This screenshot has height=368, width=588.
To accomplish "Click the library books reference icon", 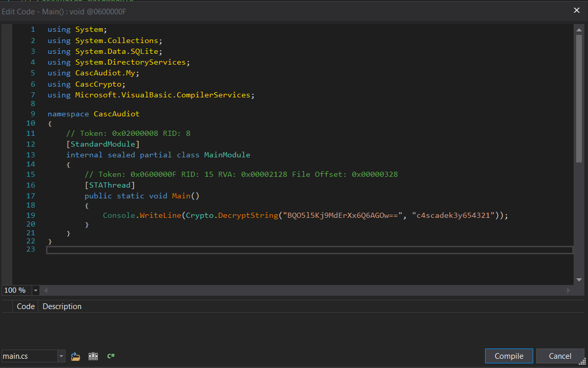I will [x=93, y=356].
